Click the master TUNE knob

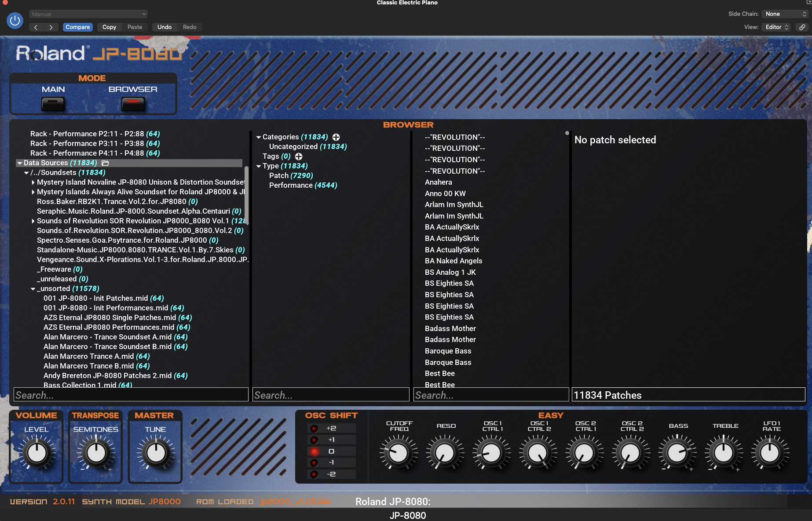click(155, 453)
